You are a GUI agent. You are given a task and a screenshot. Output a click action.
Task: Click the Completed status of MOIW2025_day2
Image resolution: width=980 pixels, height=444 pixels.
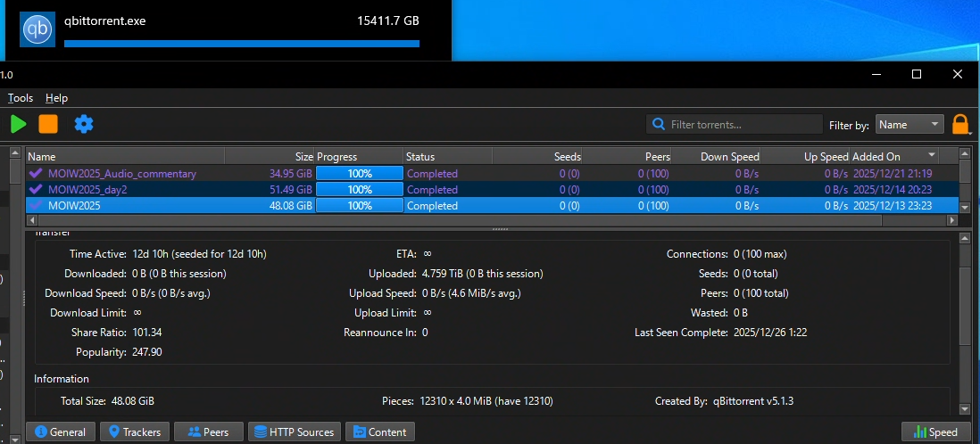[432, 189]
